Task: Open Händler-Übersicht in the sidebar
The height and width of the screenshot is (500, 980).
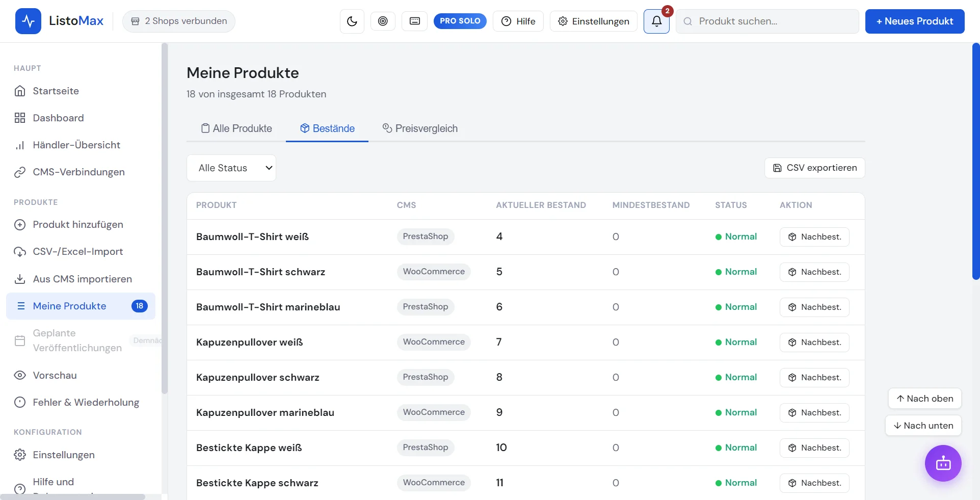Action: tap(81, 145)
